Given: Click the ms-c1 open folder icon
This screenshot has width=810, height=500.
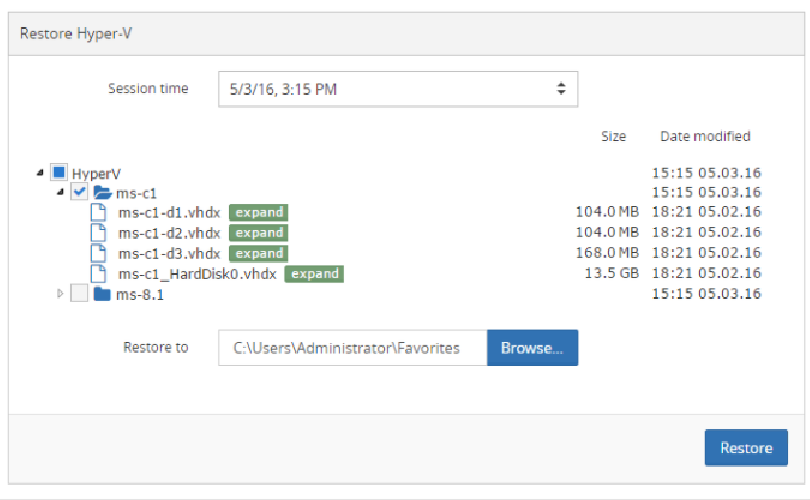Looking at the screenshot, I should point(102,193).
